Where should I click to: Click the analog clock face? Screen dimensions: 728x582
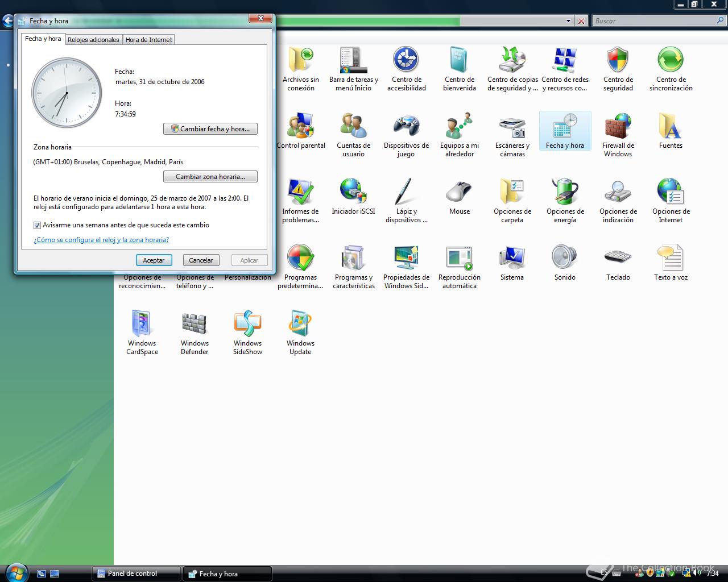[67, 93]
